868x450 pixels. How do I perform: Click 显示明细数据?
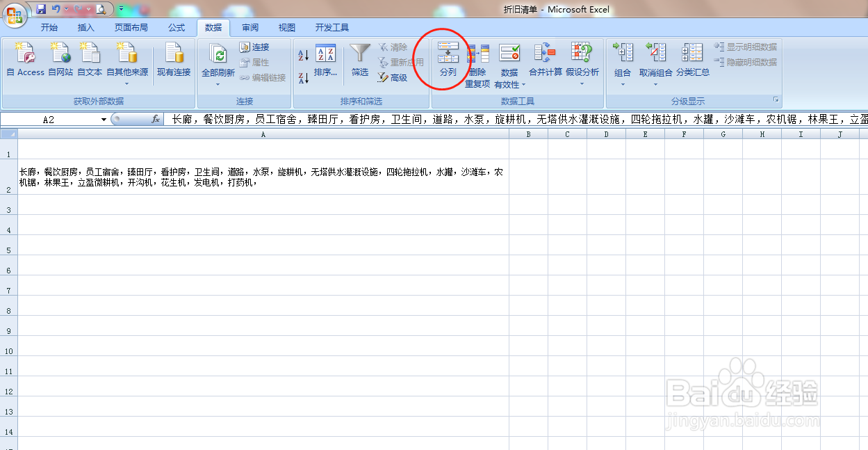[746, 47]
